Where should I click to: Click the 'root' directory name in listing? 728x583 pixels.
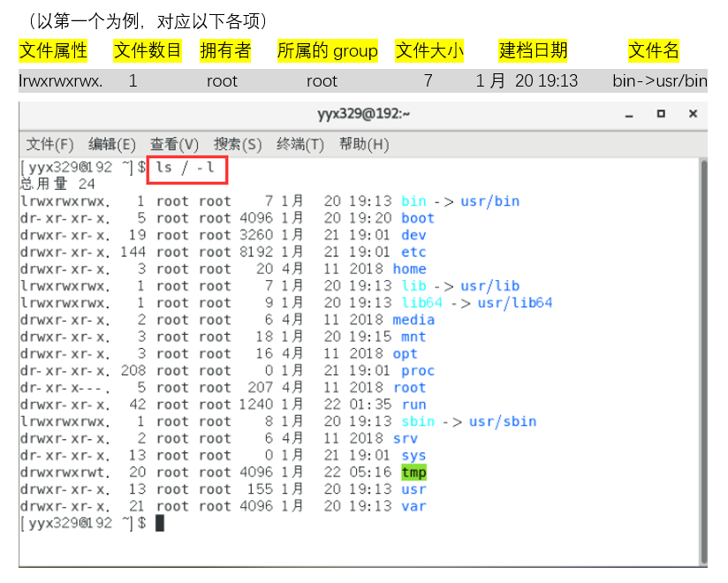coord(410,388)
